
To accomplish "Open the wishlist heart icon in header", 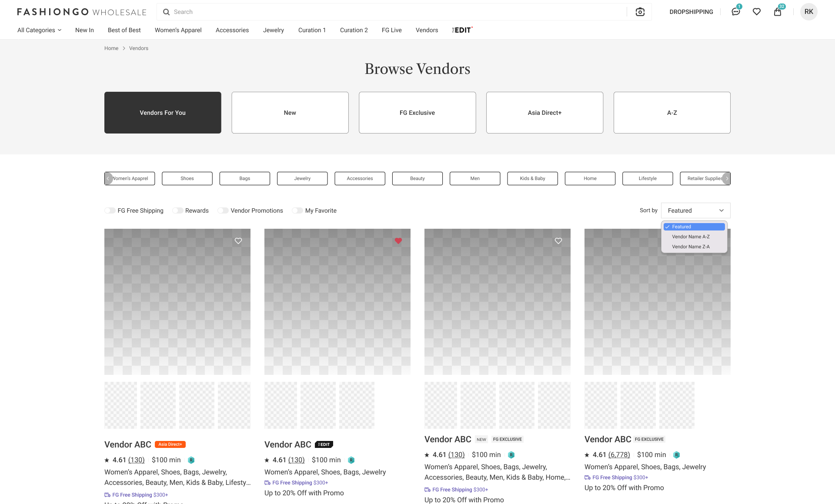I will 757,12.
